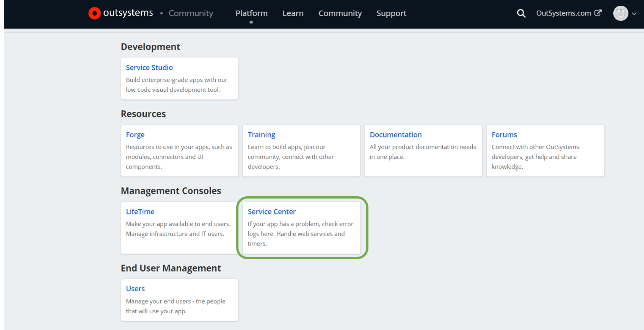Open the Documentation link
Viewport: 644px width, 330px height.
(x=396, y=135)
